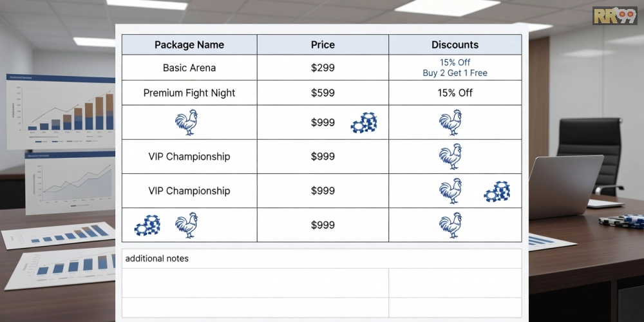Click rooster icon in Discounts cell below 15% Off

pos(450,122)
